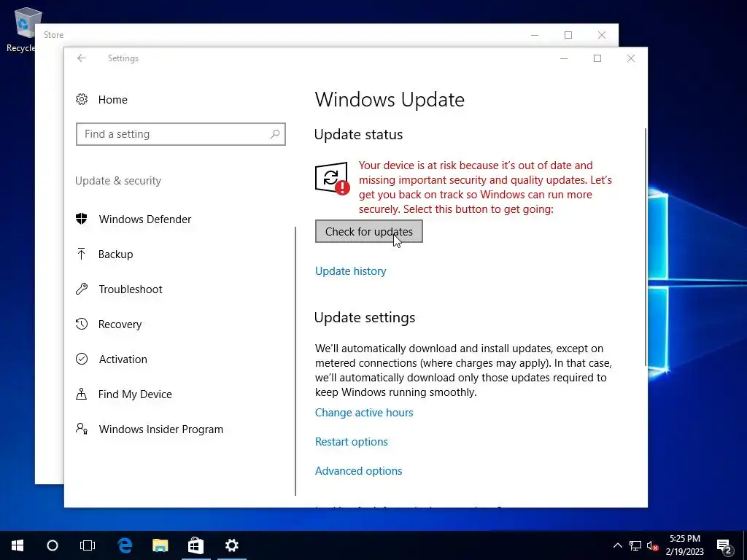Focus the Find a setting field

click(181, 134)
